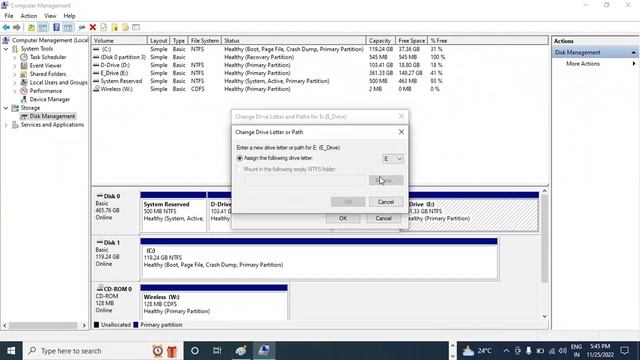Sort by the Capacity column header
640x360 pixels.
380,40
